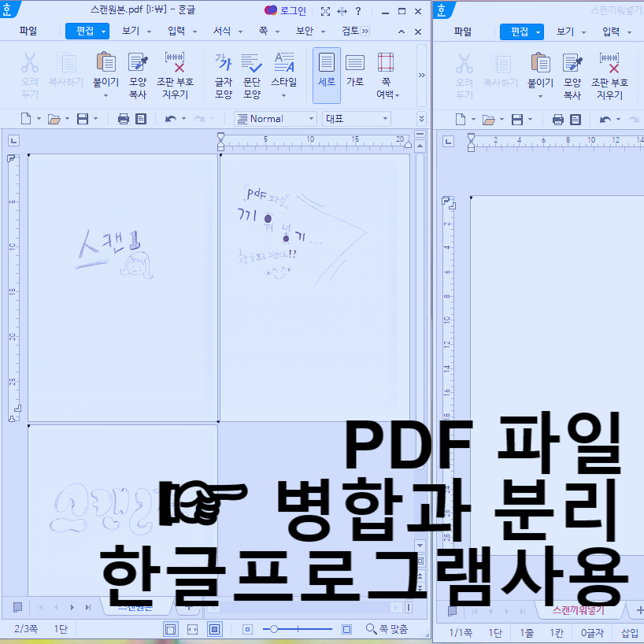This screenshot has height=644, width=644.
Task: Click 붙이기 icon in right window
Action: click(541, 63)
